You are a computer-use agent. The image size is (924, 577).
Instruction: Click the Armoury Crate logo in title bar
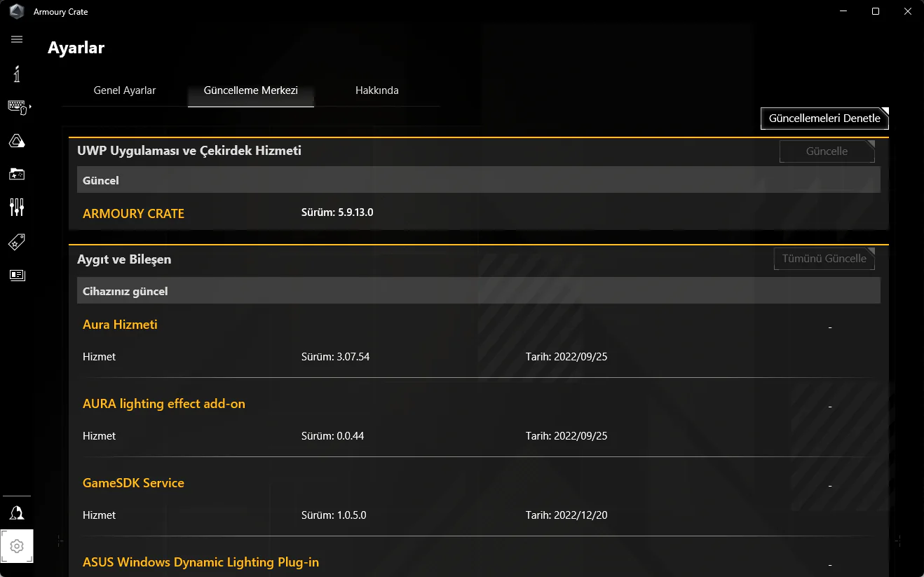coord(17,12)
